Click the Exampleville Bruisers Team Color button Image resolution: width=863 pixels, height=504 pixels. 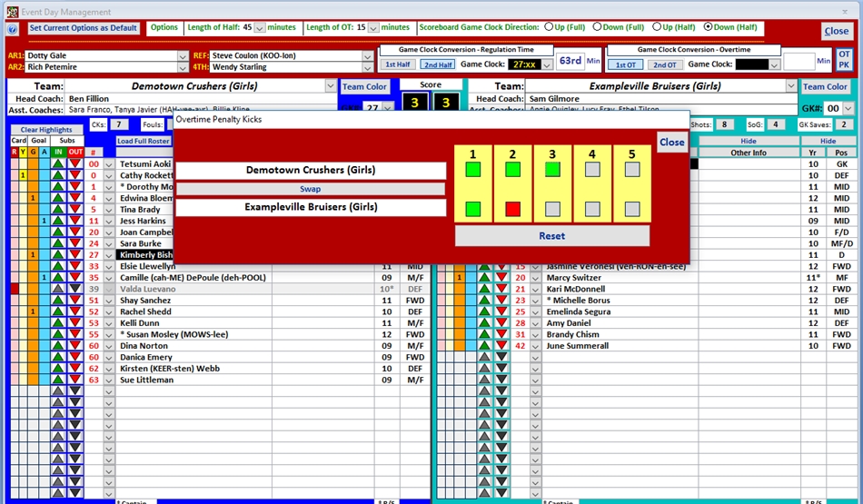point(825,86)
